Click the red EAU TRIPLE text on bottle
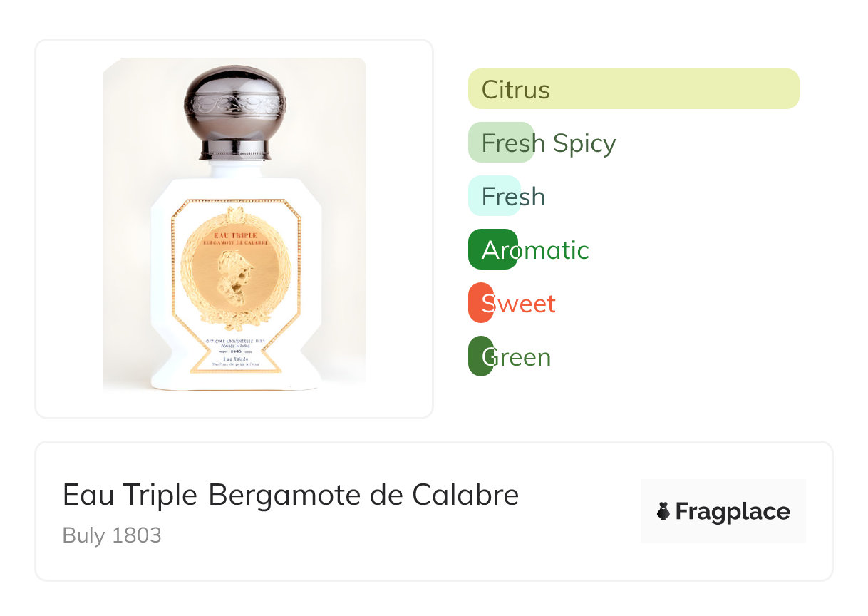The image size is (868, 616). pyautogui.click(x=235, y=235)
